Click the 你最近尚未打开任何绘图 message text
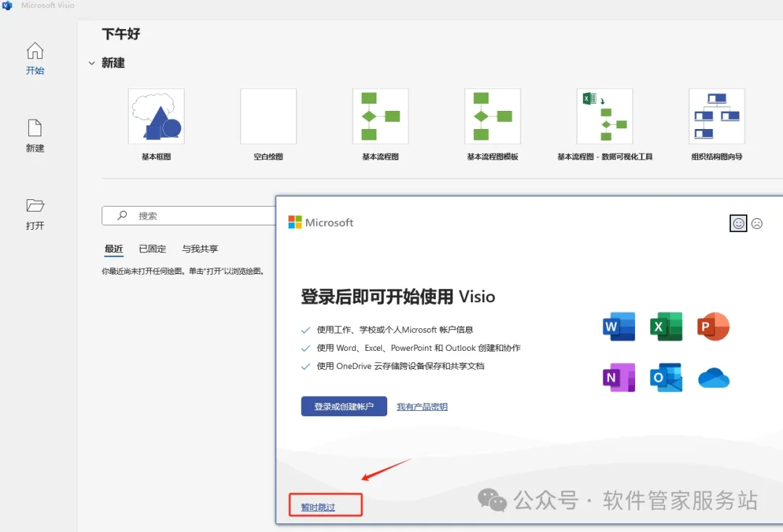783x532 pixels. tap(183, 271)
